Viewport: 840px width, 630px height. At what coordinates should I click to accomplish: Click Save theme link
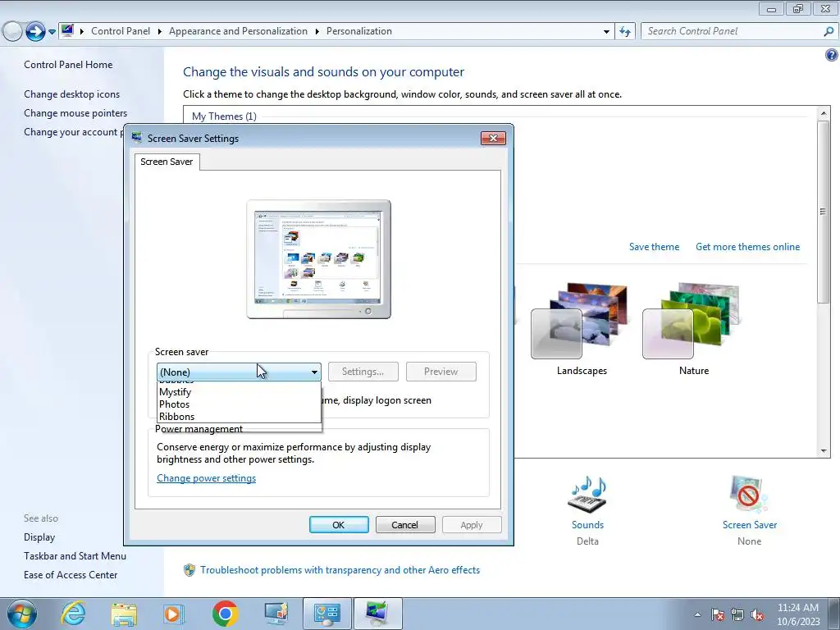[x=654, y=247]
